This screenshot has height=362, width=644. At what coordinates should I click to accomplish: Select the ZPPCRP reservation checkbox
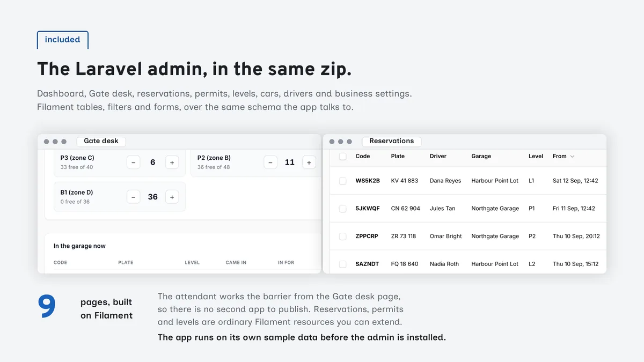click(x=342, y=237)
